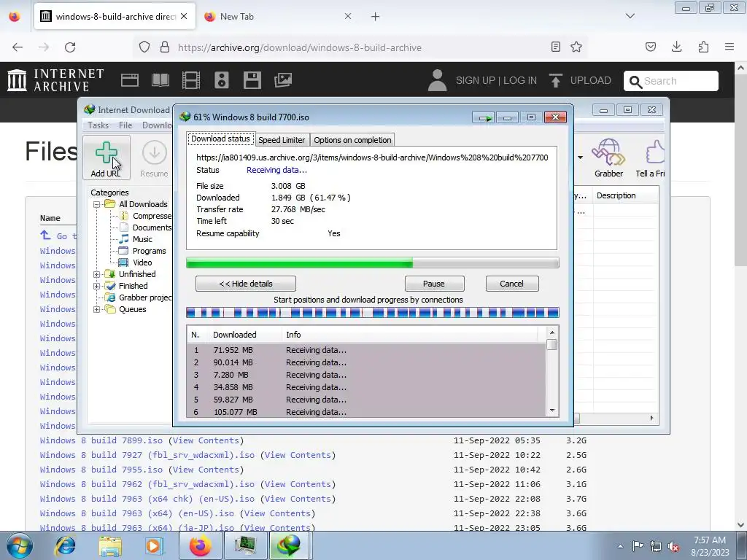Open the tracking protection shield icon
Image resolution: width=747 pixels, height=560 pixels.
click(x=144, y=47)
